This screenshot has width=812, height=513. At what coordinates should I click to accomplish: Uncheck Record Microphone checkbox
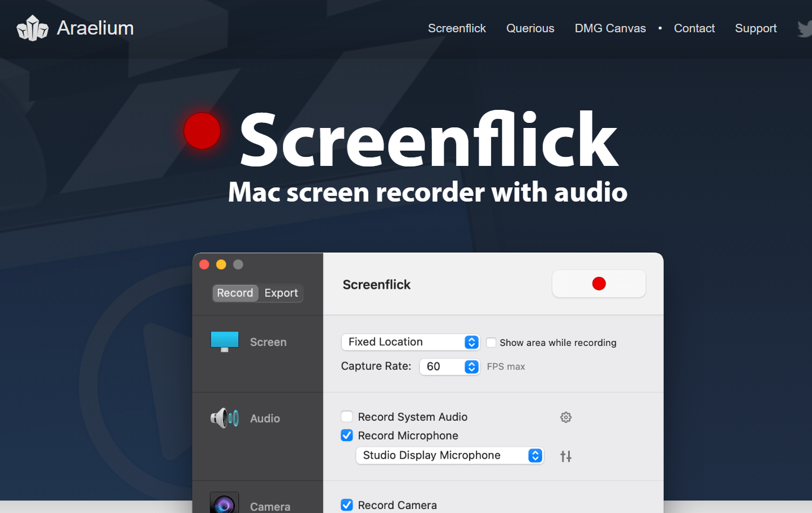347,435
